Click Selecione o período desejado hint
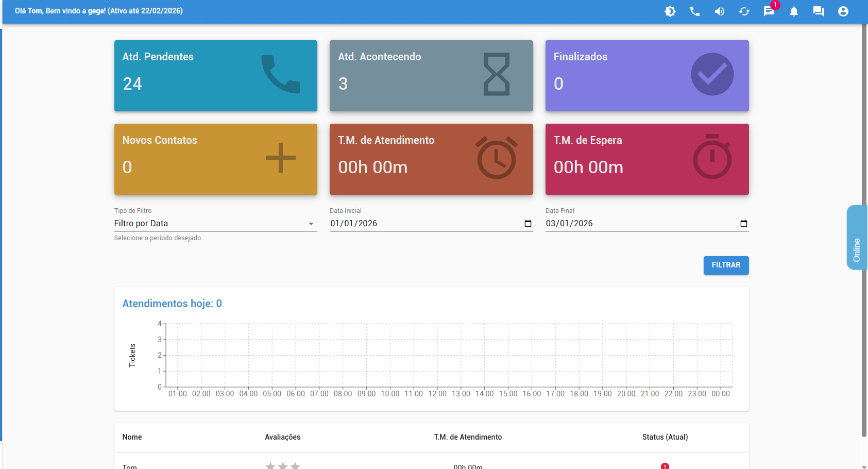 pyautogui.click(x=158, y=238)
